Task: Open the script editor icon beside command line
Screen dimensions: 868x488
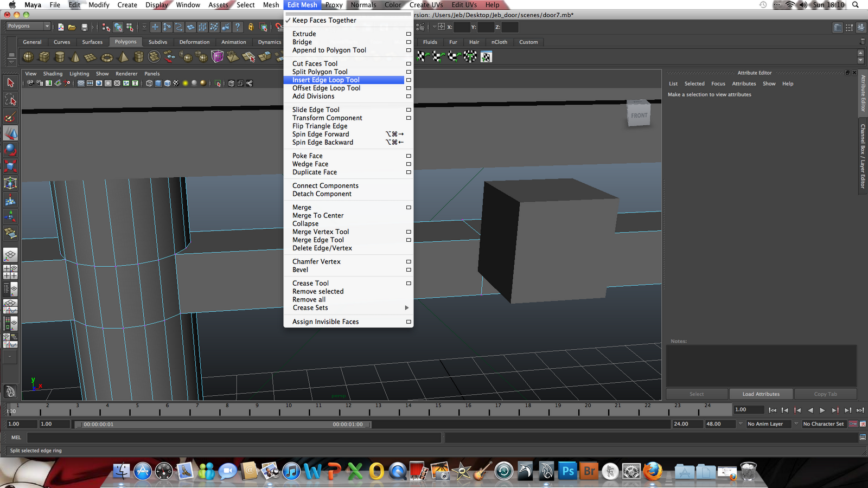Action: [x=863, y=438]
